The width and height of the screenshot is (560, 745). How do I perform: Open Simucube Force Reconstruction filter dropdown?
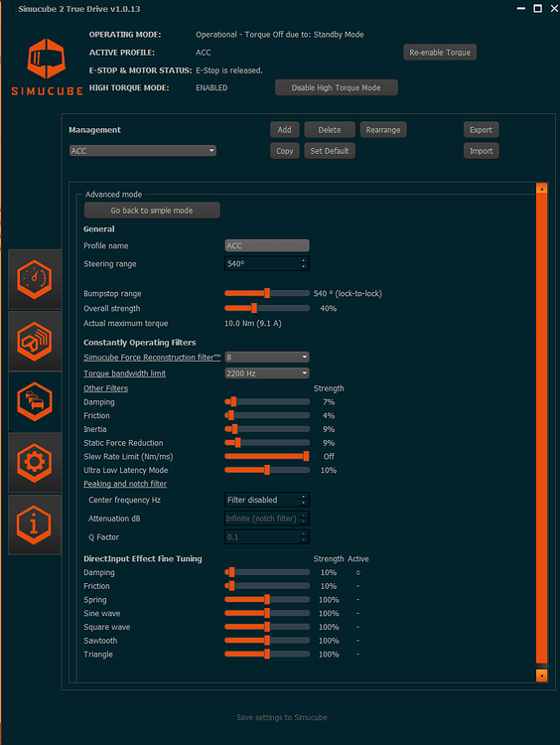pos(267,357)
